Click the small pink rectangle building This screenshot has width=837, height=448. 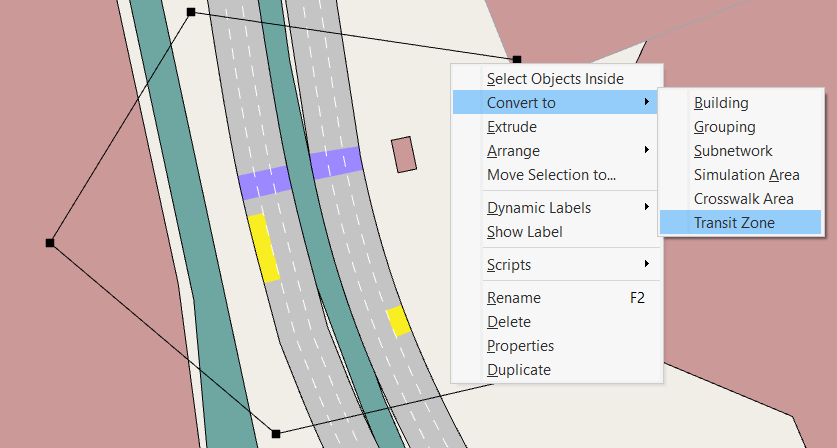[x=403, y=155]
